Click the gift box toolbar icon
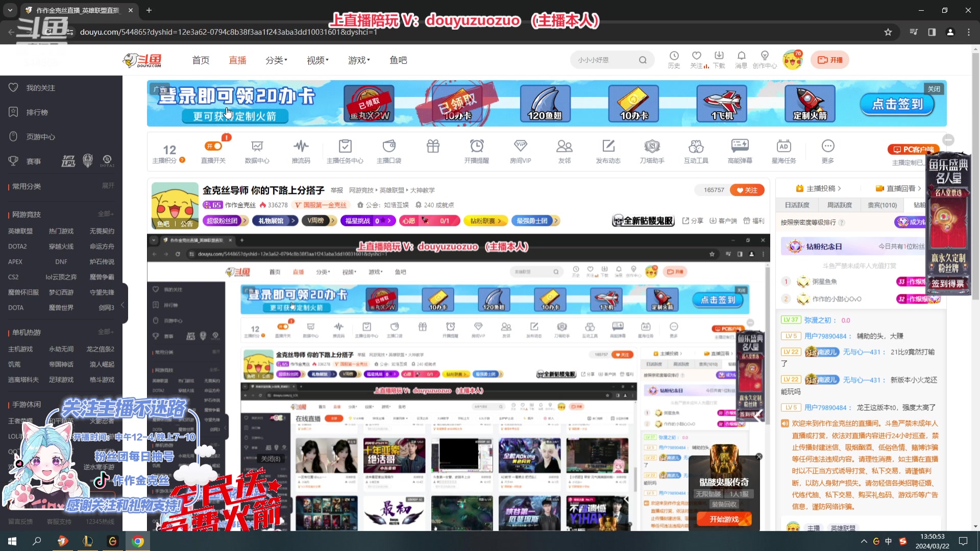This screenshot has width=980, height=551. point(433,146)
